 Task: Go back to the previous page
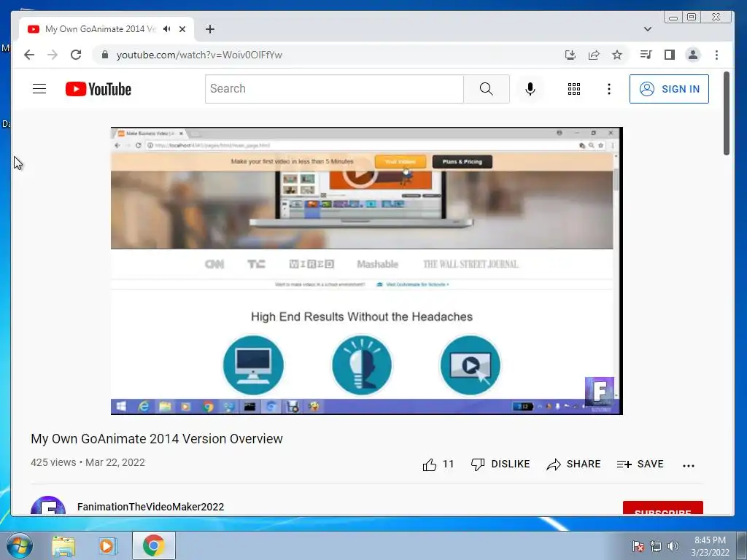tap(29, 55)
